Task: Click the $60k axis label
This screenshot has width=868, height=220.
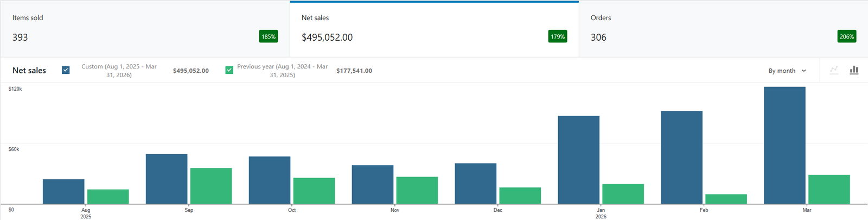Action: point(14,149)
